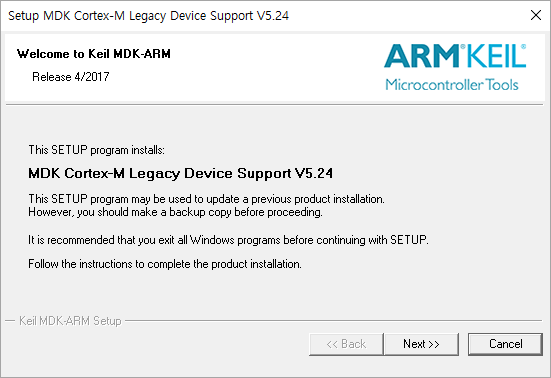This screenshot has height=378, width=551.
Task: Click the greyed-out << Back button
Action: pos(346,344)
